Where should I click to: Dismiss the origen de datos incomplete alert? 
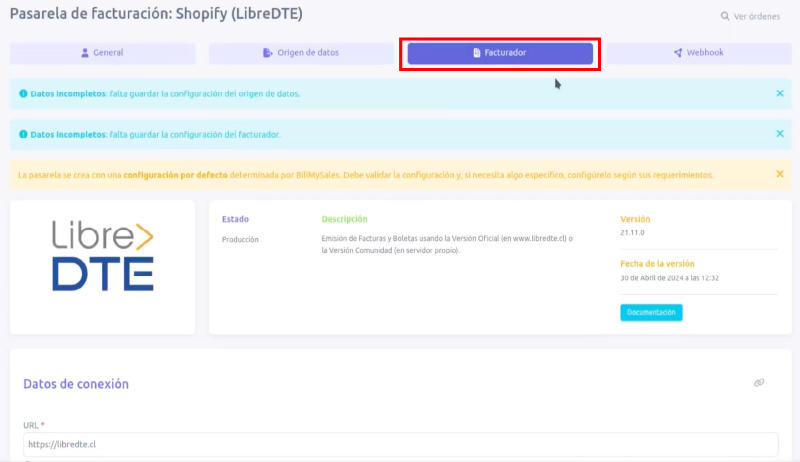tap(780, 93)
